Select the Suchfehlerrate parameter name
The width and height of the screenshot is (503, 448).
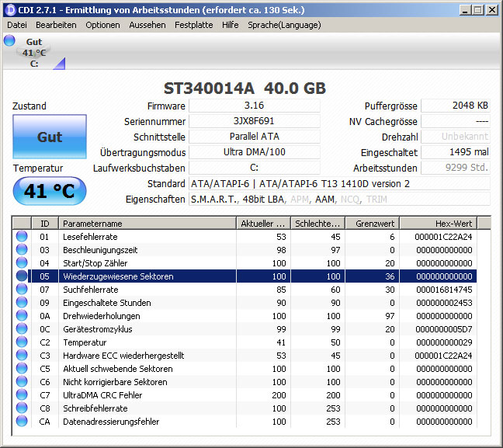[91, 290]
